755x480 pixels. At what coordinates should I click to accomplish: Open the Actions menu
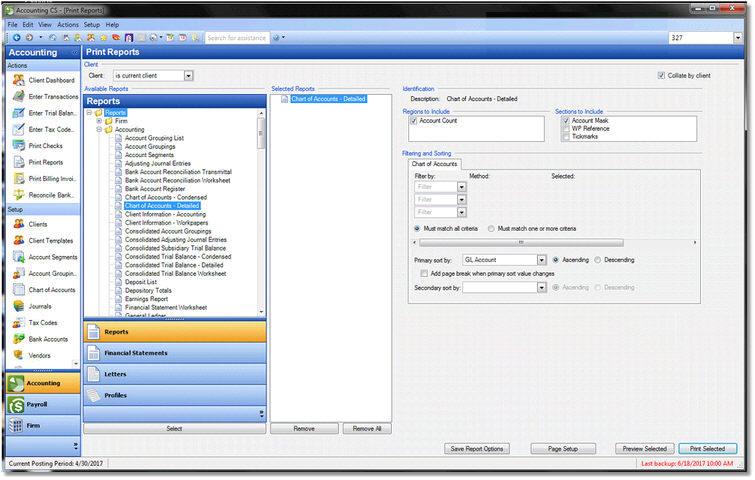point(68,25)
